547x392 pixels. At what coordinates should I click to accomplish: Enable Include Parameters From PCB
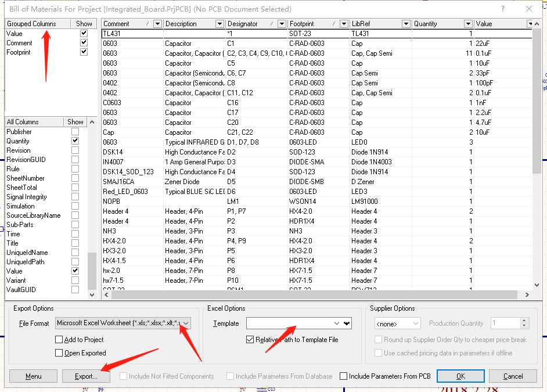(x=344, y=376)
